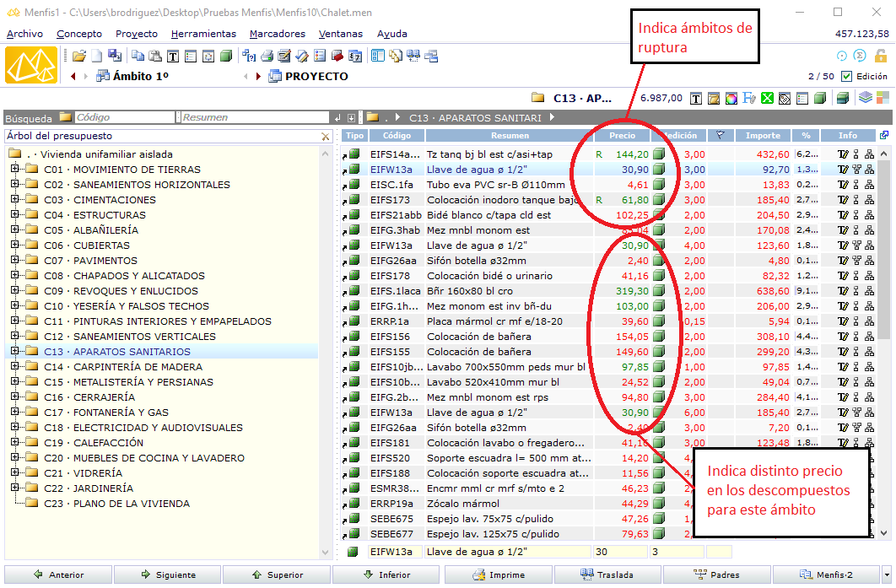This screenshot has width=896, height=588.
Task: Click the Menfis pyramids logo
Action: (x=31, y=65)
